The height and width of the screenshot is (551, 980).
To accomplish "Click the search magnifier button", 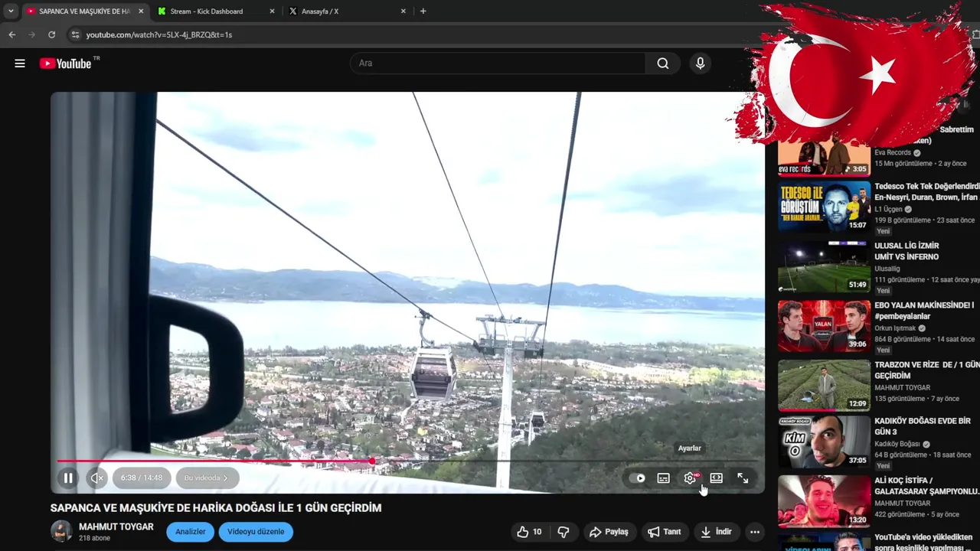I will [x=663, y=64].
